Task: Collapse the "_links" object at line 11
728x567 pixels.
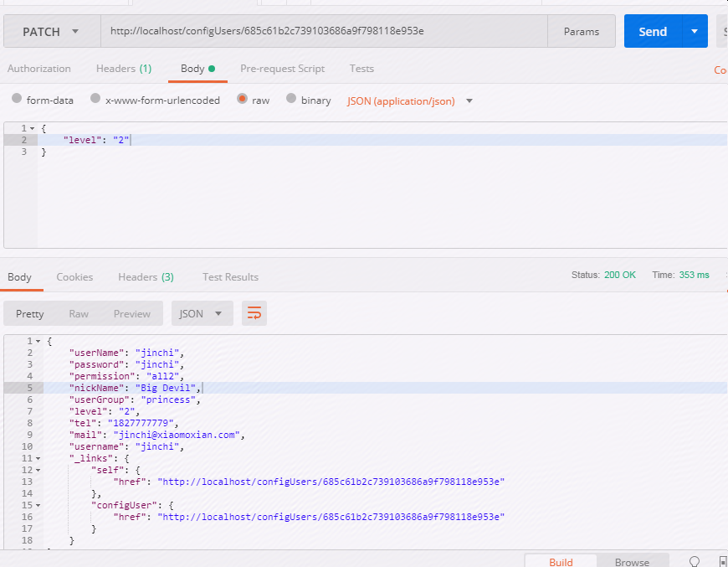Action: [x=38, y=458]
